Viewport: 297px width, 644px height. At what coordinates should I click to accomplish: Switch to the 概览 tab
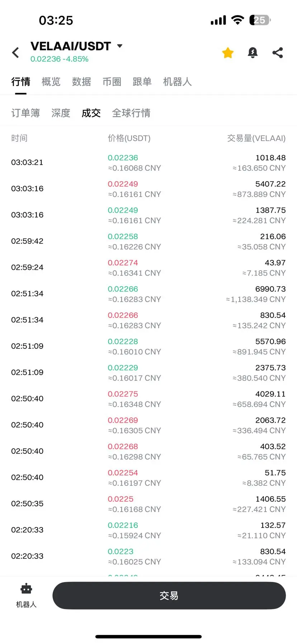click(51, 82)
